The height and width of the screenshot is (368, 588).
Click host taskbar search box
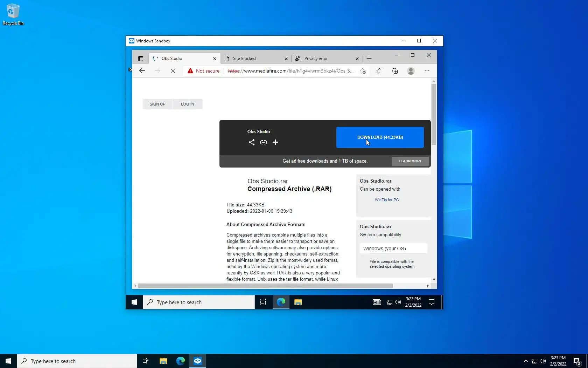[x=77, y=361]
